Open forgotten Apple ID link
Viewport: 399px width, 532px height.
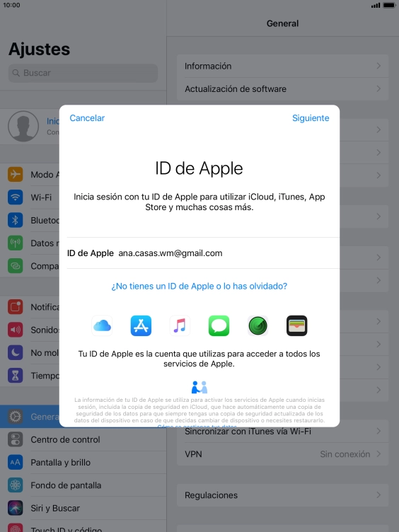click(199, 286)
